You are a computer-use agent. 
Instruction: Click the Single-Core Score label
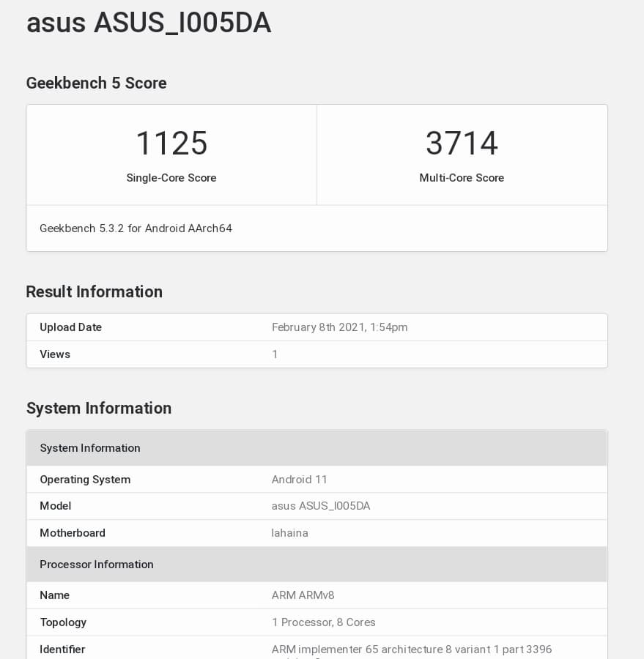pyautogui.click(x=171, y=178)
